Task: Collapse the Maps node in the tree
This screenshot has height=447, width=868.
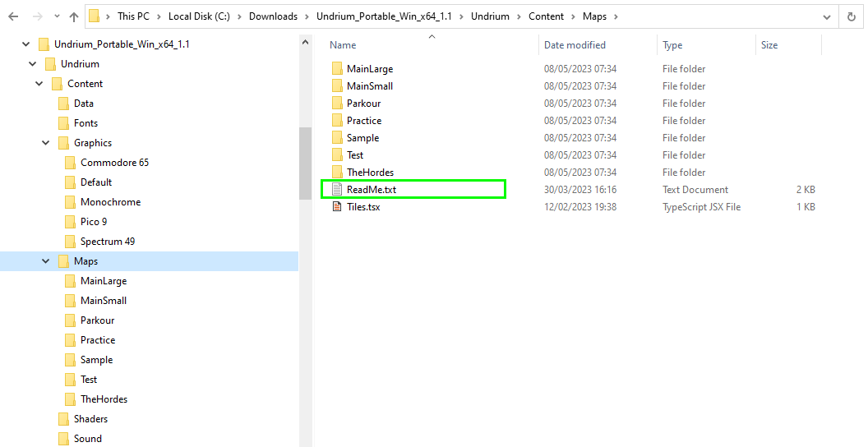Action: click(46, 261)
